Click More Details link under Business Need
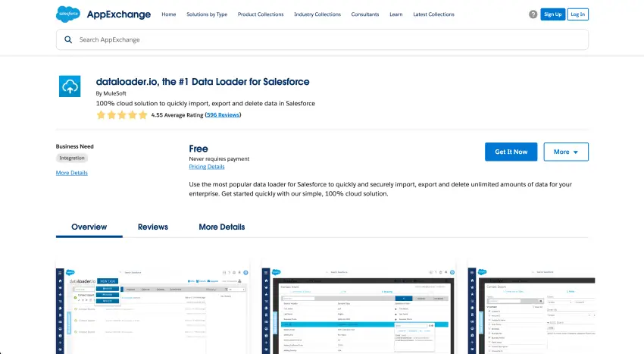644x354 pixels. (x=72, y=173)
